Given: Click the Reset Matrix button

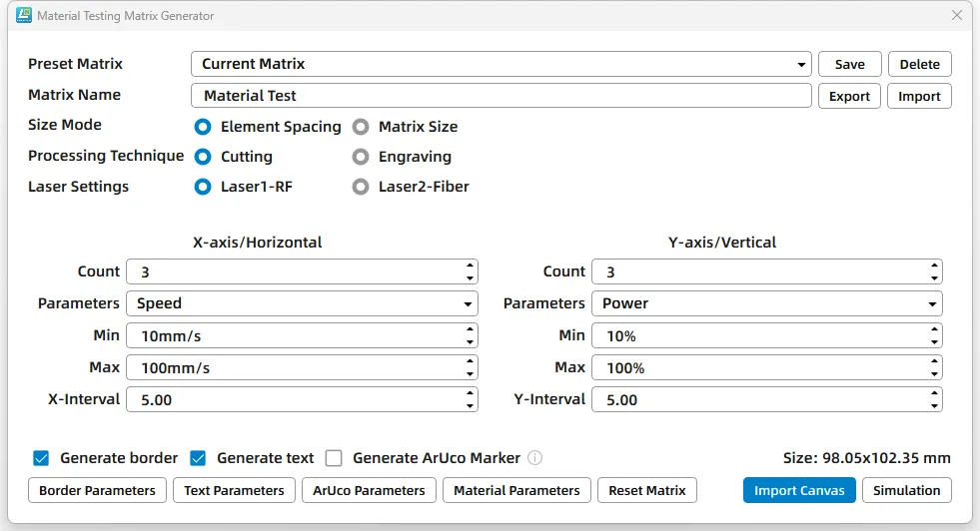Looking at the screenshot, I should click(x=646, y=490).
